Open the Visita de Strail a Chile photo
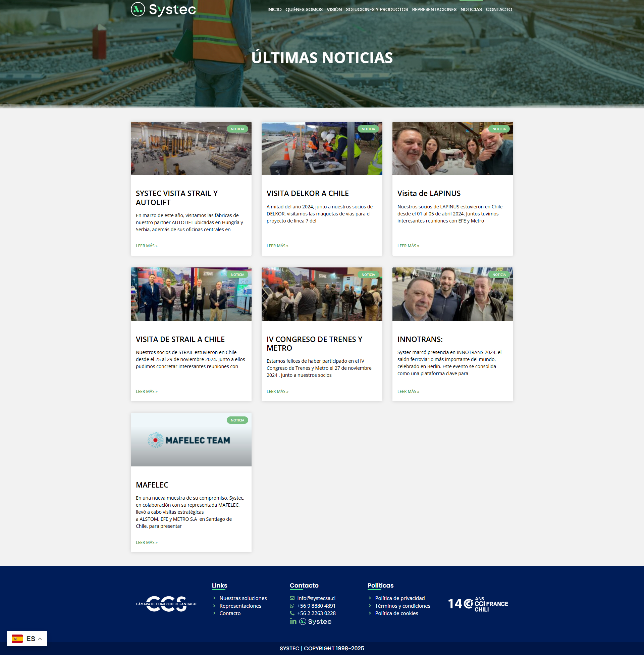The image size is (644, 655). pyautogui.click(x=191, y=294)
